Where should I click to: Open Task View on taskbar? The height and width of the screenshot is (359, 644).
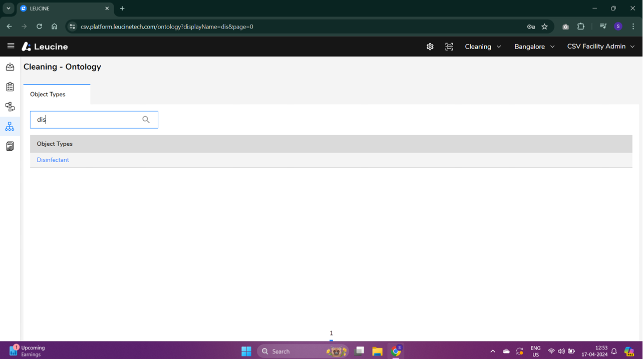(x=360, y=352)
